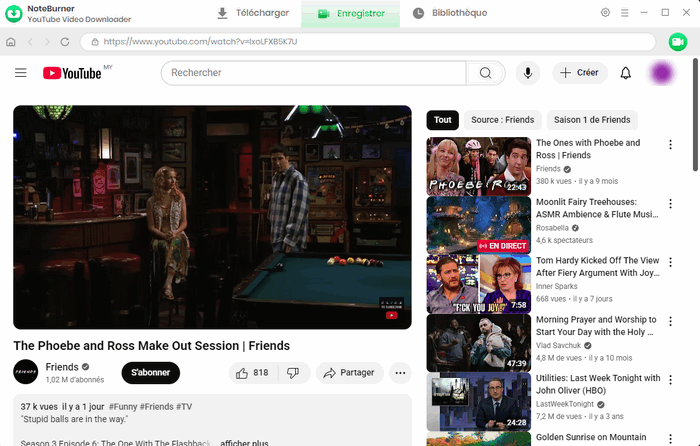The width and height of the screenshot is (700, 446).
Task: Click the S'abonner button
Action: [150, 373]
